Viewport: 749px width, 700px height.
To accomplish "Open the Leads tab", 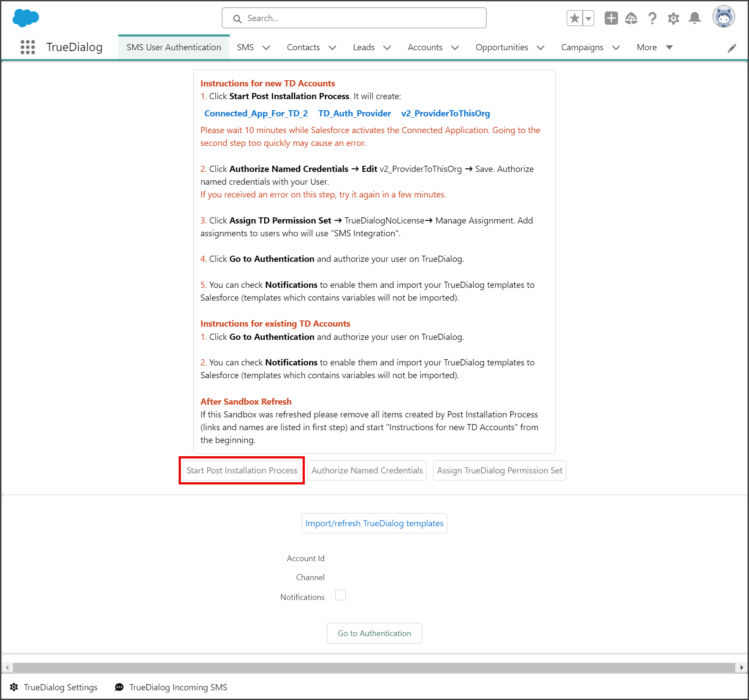I will pos(363,47).
